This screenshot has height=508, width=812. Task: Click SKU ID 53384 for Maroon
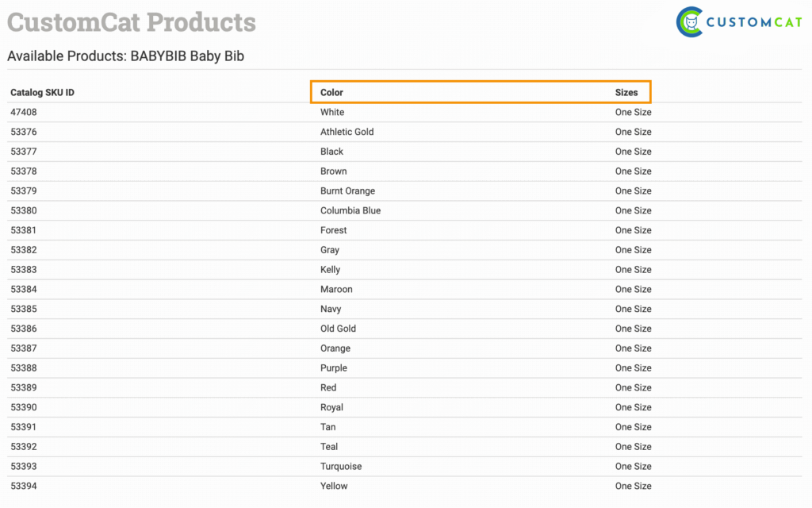coord(24,289)
